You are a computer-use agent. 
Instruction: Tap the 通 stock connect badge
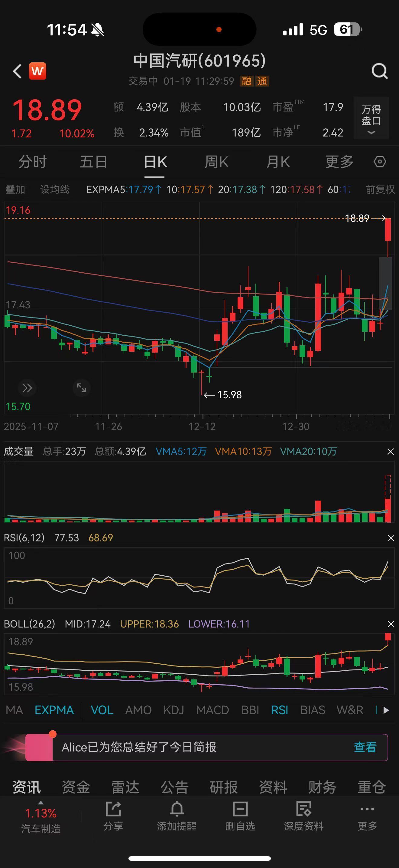262,81
